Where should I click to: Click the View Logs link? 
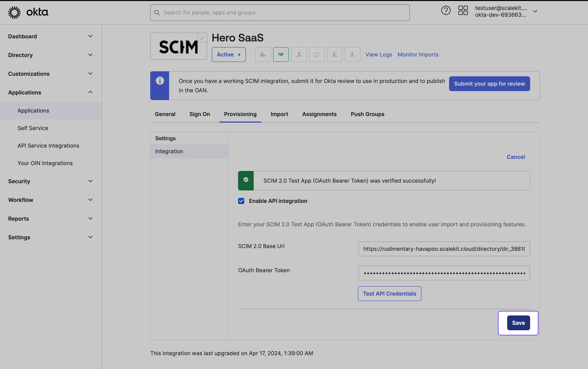coord(379,54)
